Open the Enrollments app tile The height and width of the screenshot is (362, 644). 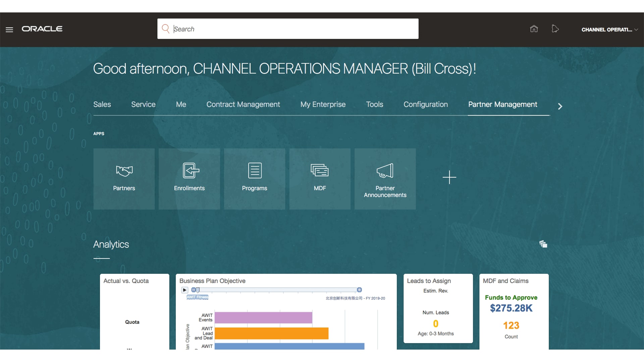coord(189,179)
